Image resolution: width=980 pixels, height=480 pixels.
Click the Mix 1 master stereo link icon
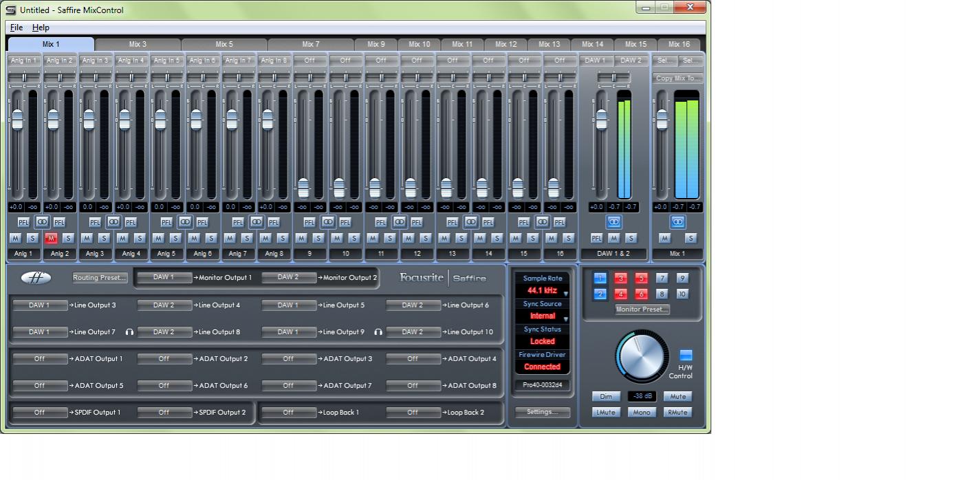click(677, 222)
